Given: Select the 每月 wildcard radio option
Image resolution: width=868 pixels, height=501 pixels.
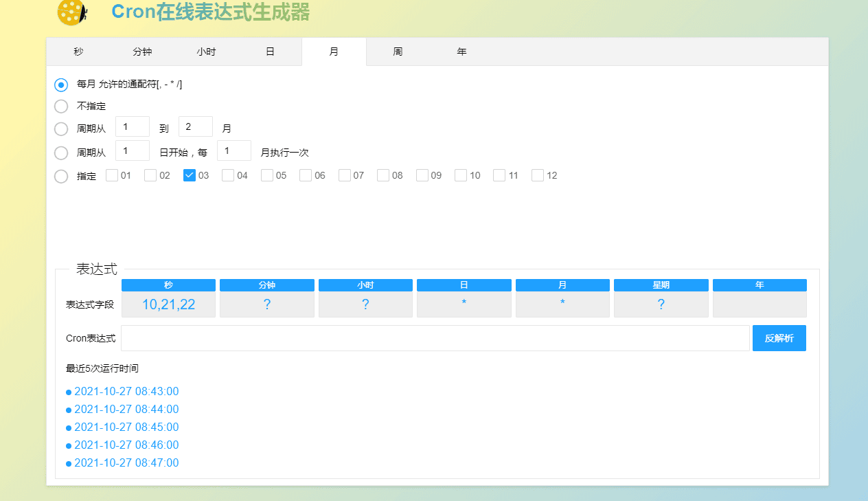Looking at the screenshot, I should coord(61,85).
